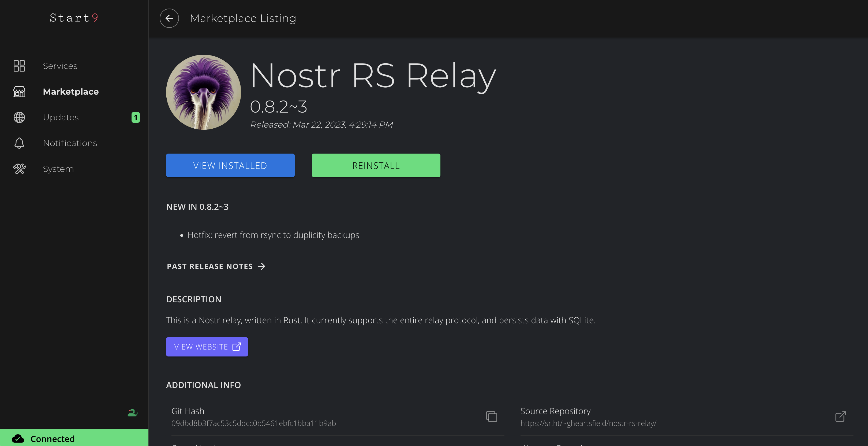Open the project site via VIEW WEBSITE
The image size is (868, 446).
pyautogui.click(x=207, y=347)
